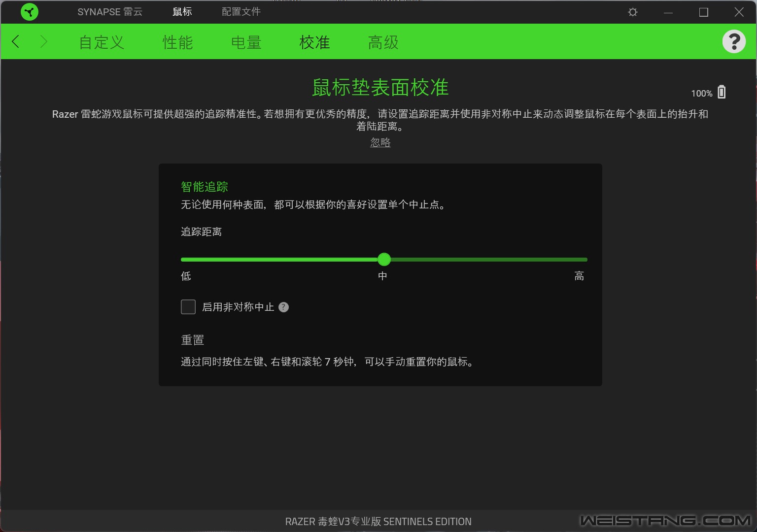
Task: Close the Synapse window
Action: point(739,12)
